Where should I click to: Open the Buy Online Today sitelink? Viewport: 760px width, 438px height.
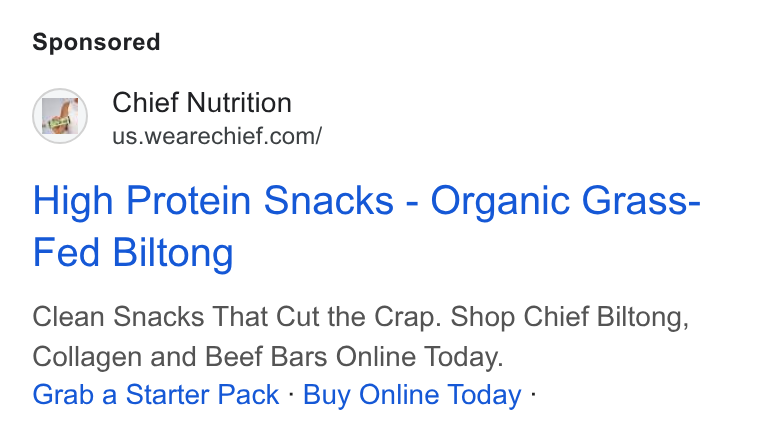tap(412, 394)
